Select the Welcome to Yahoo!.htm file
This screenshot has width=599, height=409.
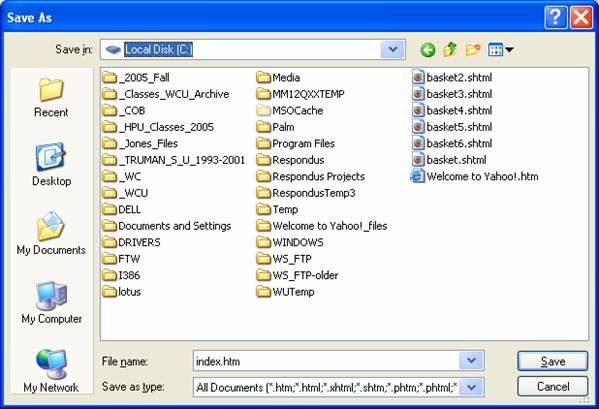point(474,176)
